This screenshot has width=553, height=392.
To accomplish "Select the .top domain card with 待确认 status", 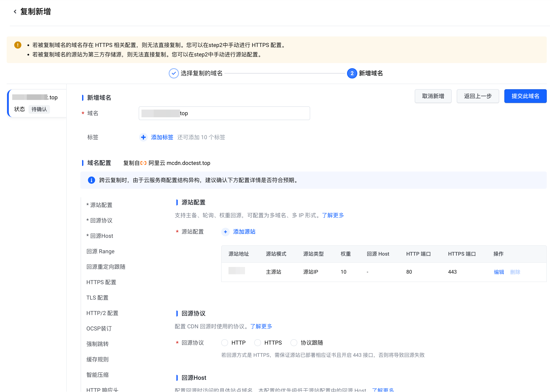I will (37, 103).
